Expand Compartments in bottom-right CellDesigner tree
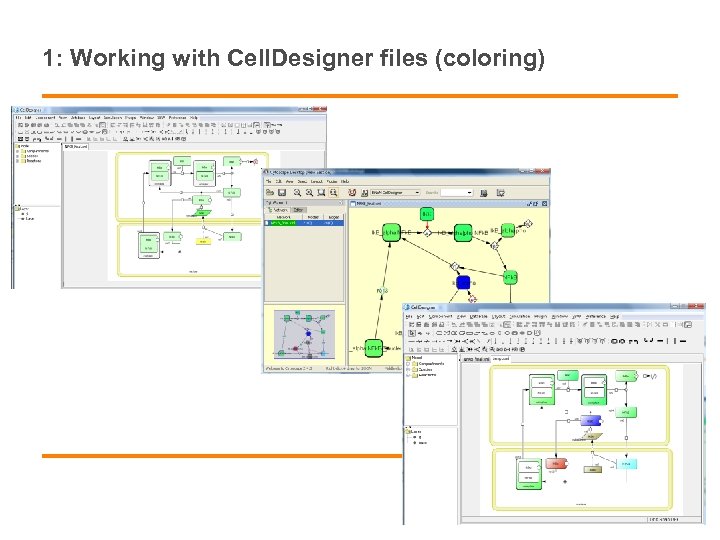The image size is (720, 540). click(x=408, y=364)
